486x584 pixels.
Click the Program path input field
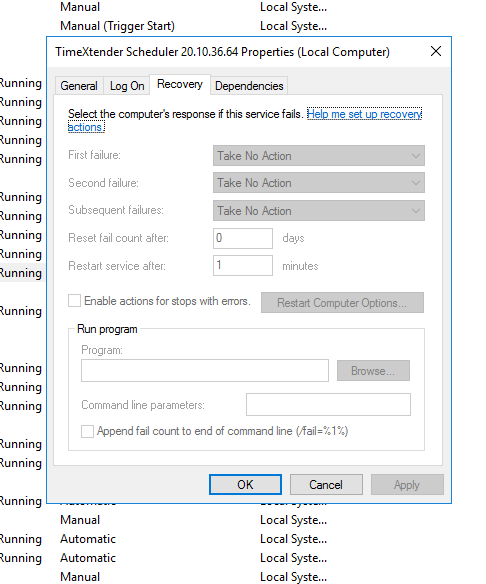205,371
